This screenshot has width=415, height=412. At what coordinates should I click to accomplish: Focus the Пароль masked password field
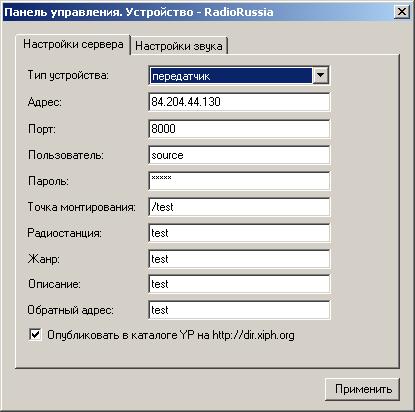coord(239,181)
